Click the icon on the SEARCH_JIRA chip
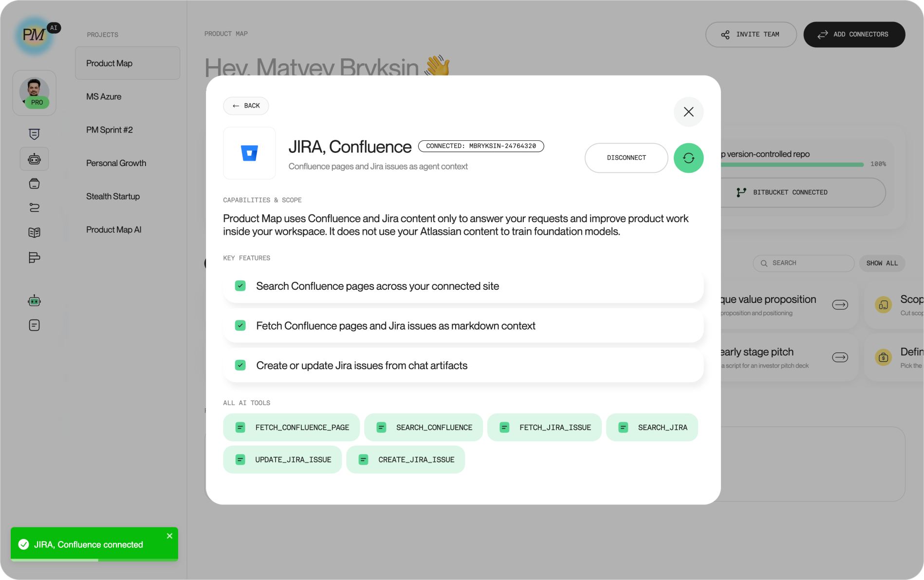Image resolution: width=924 pixels, height=580 pixels. coord(623,428)
